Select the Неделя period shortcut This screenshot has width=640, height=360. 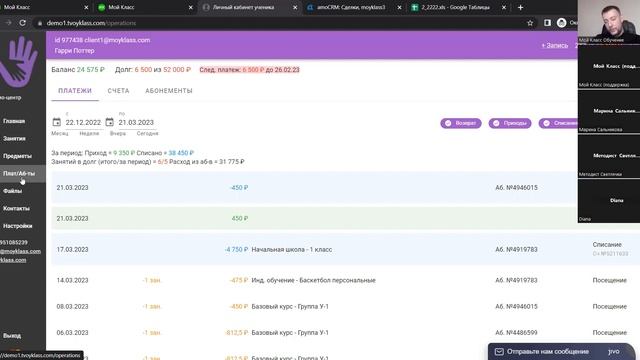pos(89,133)
